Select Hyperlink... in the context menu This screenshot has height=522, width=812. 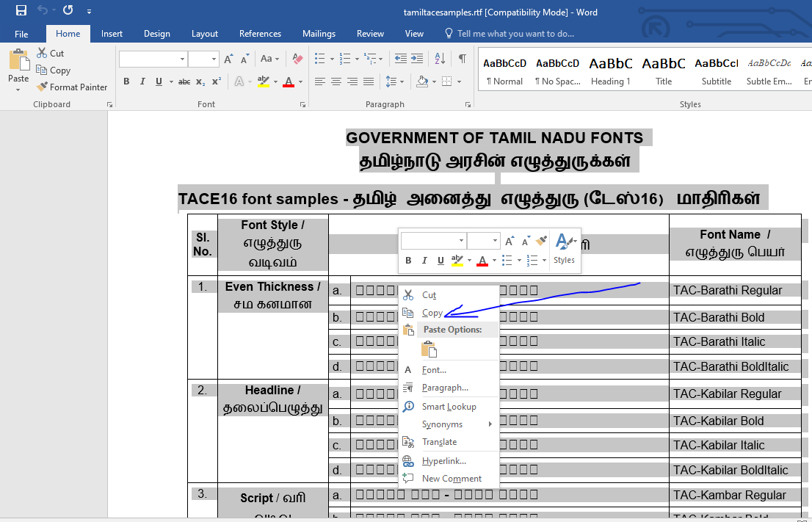443,461
